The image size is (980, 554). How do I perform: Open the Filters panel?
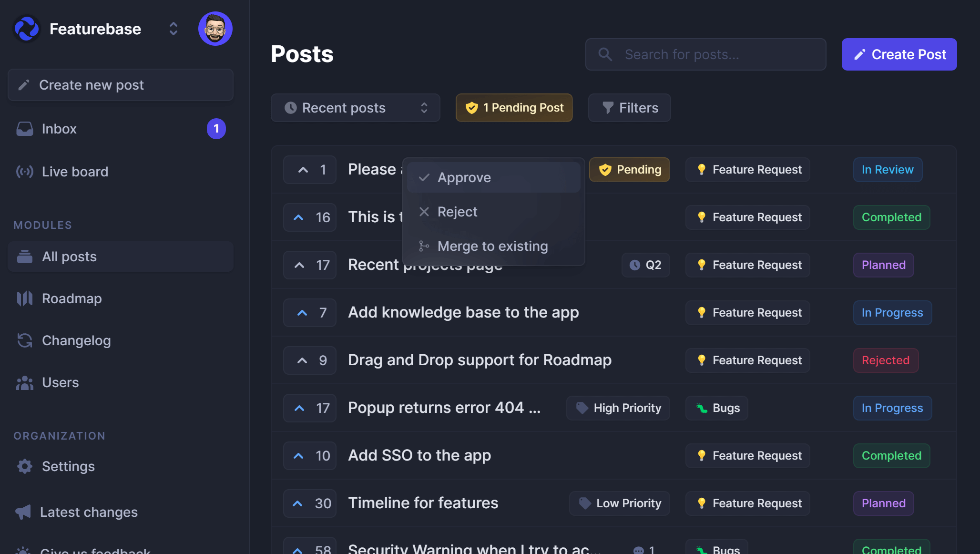tap(629, 108)
